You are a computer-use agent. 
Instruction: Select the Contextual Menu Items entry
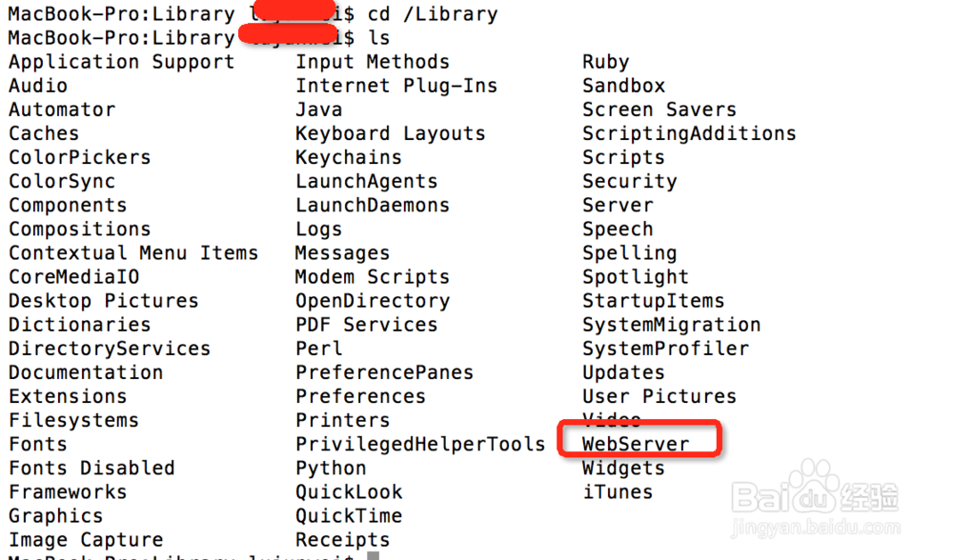pos(133,253)
